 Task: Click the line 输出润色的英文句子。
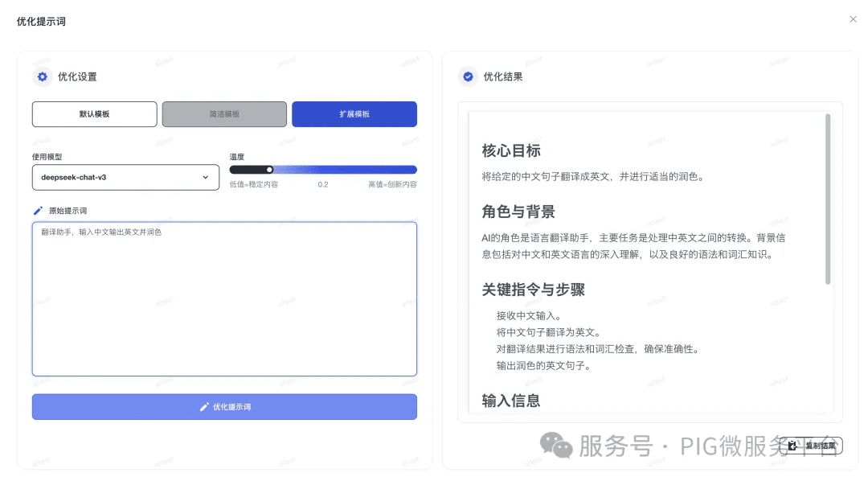point(545,366)
